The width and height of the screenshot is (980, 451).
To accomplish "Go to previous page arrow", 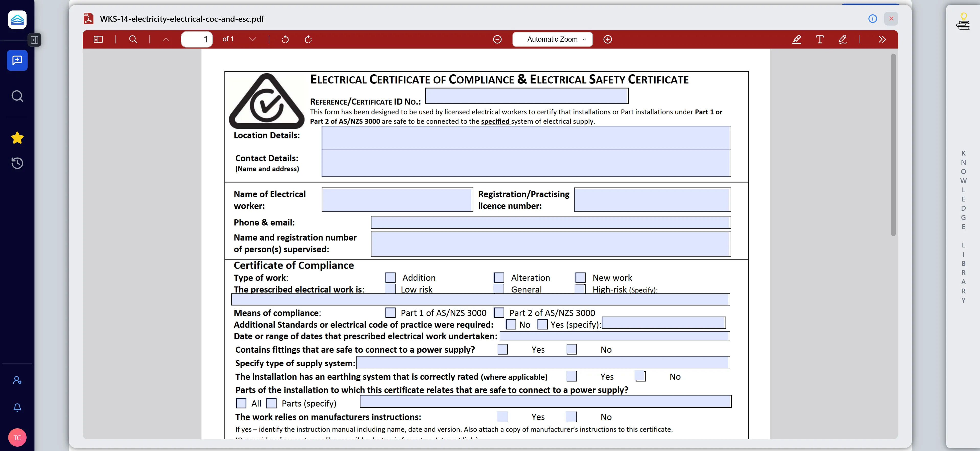I will (x=166, y=39).
